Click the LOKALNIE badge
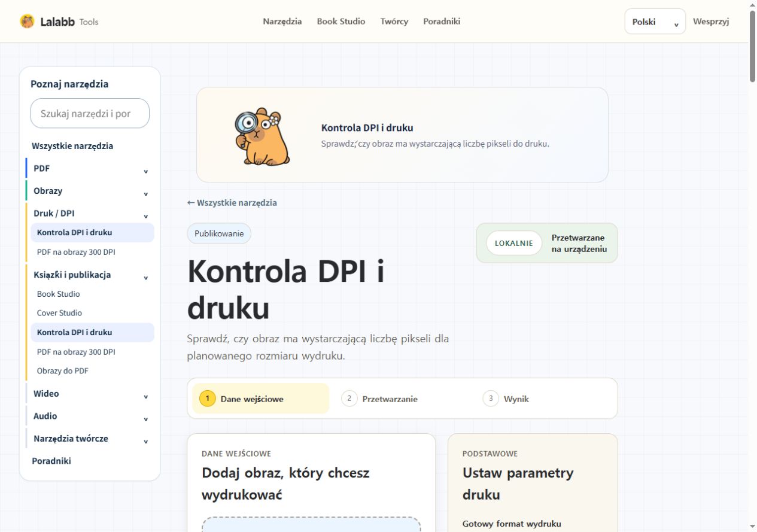Screen dimensions: 757x532 (513, 243)
